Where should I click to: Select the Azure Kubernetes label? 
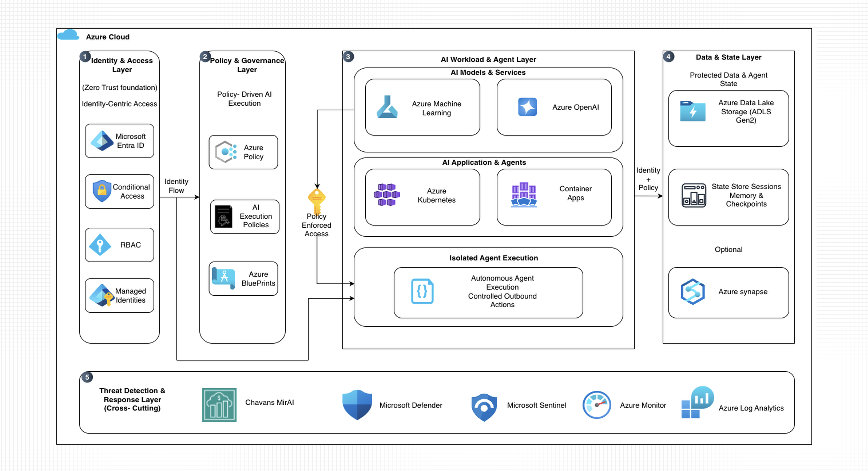[436, 195]
